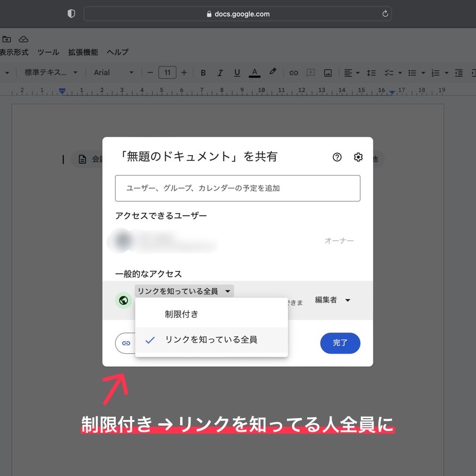
Task: Expand the 編集者 role dropdown
Action: (x=333, y=300)
